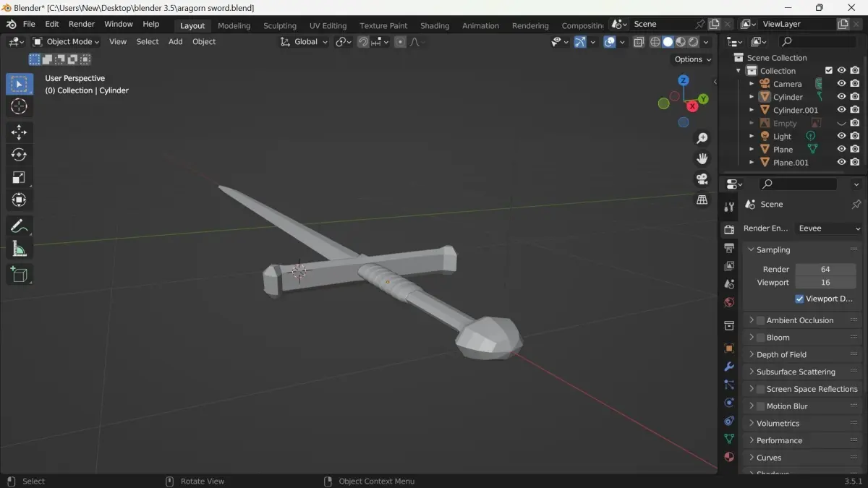Screen dimensions: 868x488
Task: Click the pan view hand icon
Action: (x=702, y=158)
